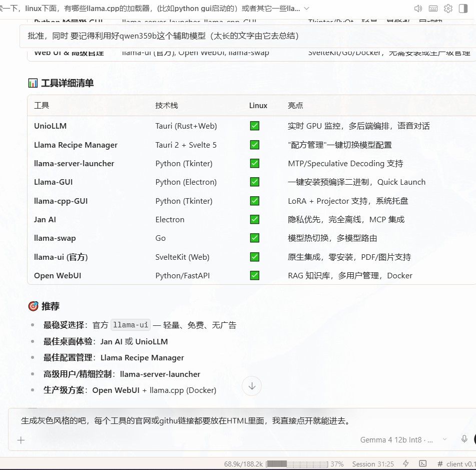Select the llama-ui (官方) table cell

tap(61, 257)
